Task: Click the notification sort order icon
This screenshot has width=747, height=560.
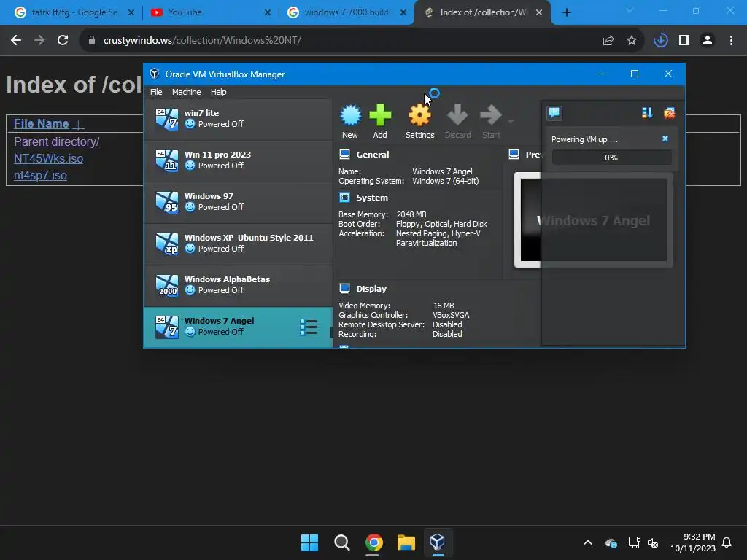Action: pyautogui.click(x=646, y=113)
